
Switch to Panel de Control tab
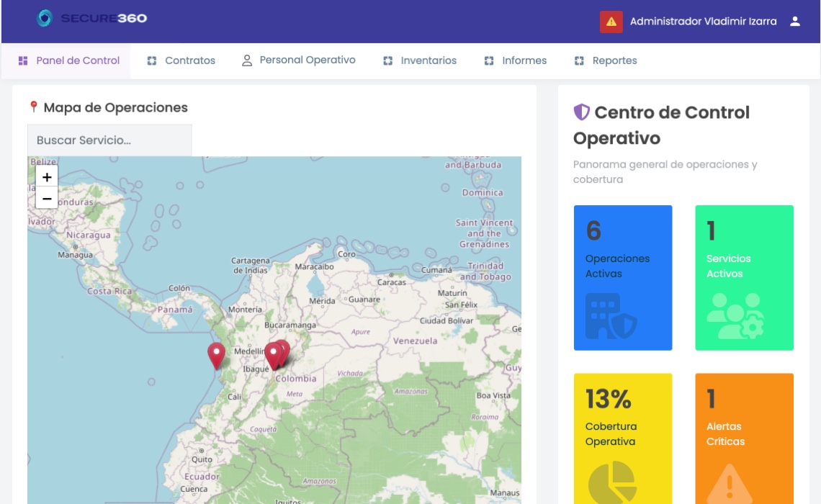coord(66,60)
